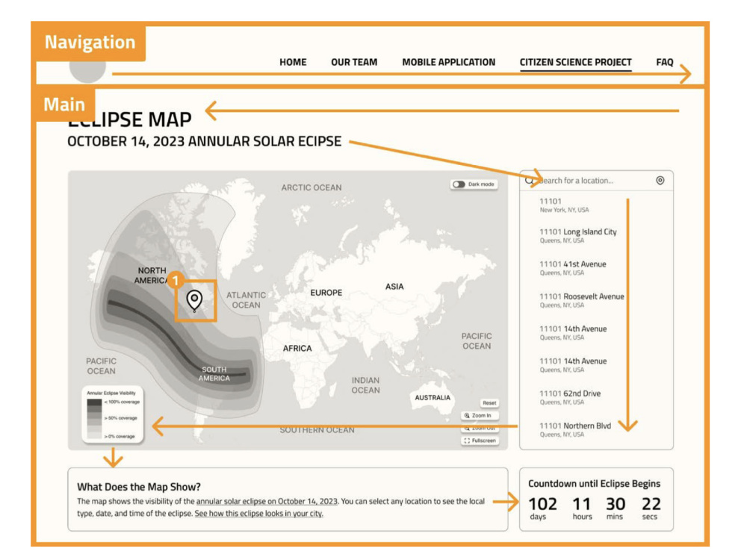
Task: Open MOBILE APPLICATION in the navigation
Action: tap(449, 62)
